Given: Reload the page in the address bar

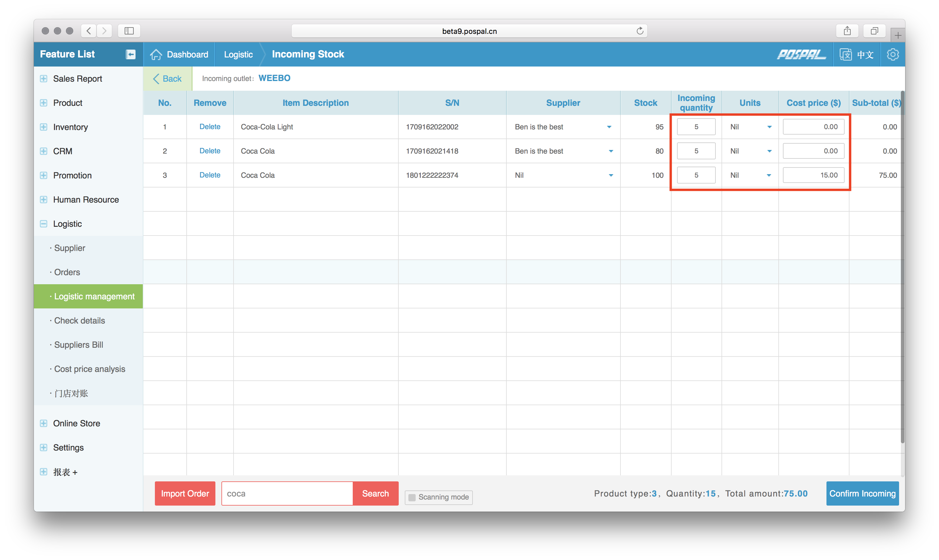Looking at the screenshot, I should tap(640, 31).
